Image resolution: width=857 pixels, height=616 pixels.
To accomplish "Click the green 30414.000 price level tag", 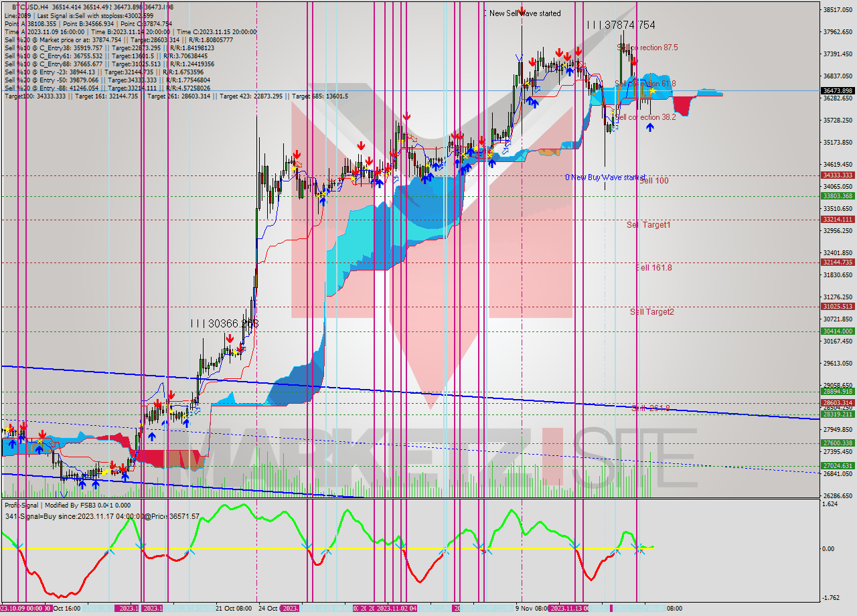I will (x=838, y=331).
